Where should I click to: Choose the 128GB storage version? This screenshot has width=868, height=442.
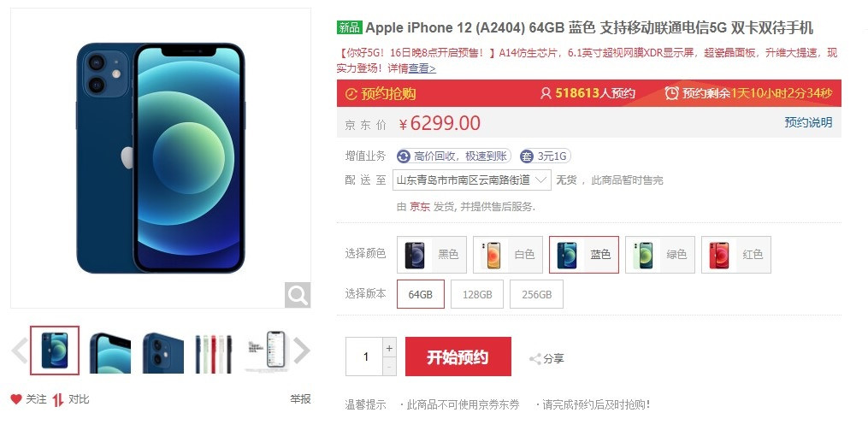[x=477, y=294]
